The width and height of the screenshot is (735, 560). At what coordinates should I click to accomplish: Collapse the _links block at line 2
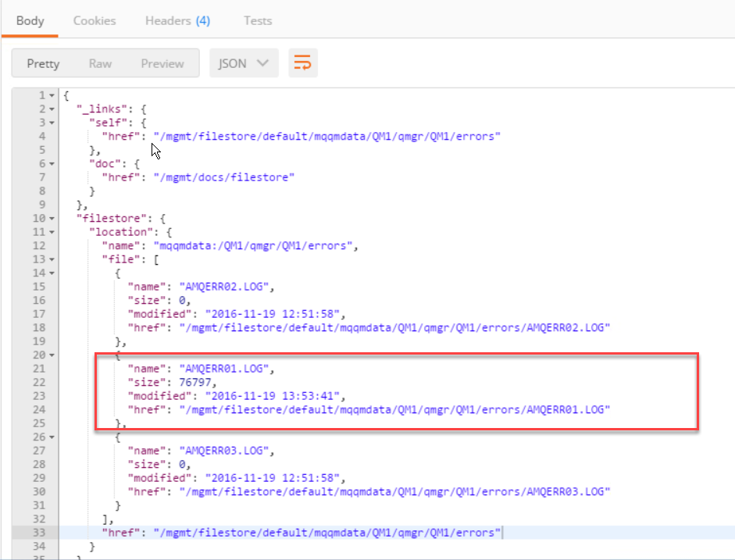pyautogui.click(x=52, y=109)
